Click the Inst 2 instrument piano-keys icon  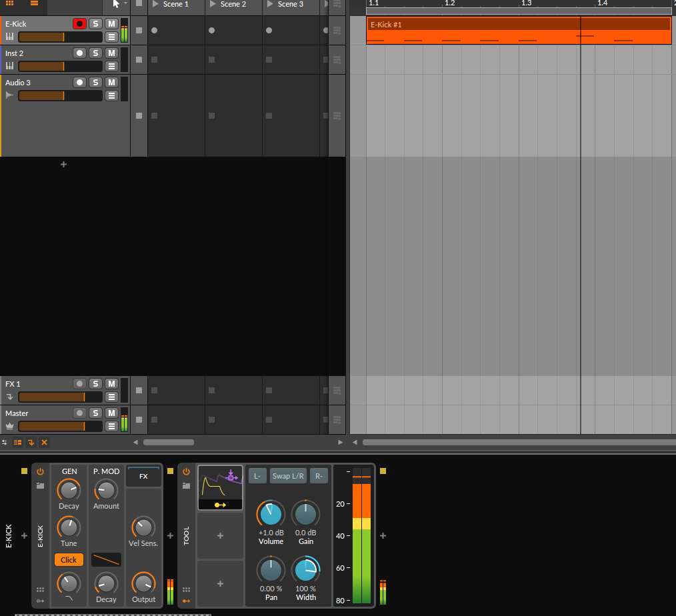pyautogui.click(x=9, y=66)
